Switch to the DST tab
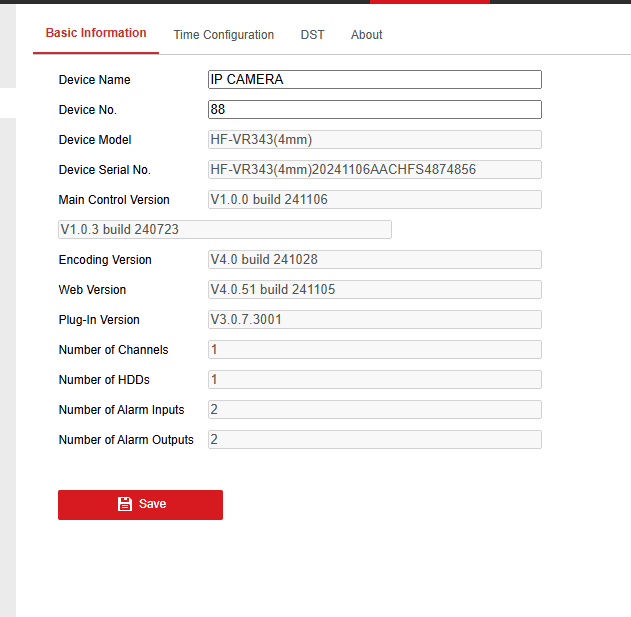Screen dimensions: 631x617 point(312,35)
